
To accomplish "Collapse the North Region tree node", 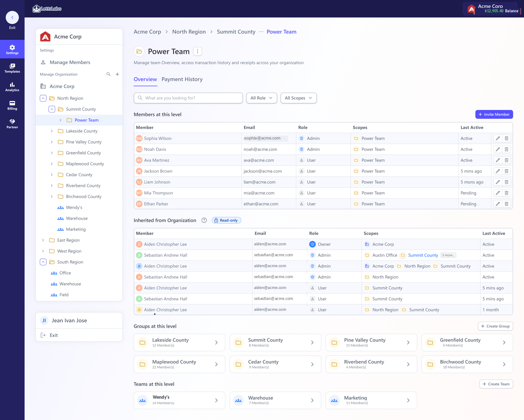I will (43, 98).
